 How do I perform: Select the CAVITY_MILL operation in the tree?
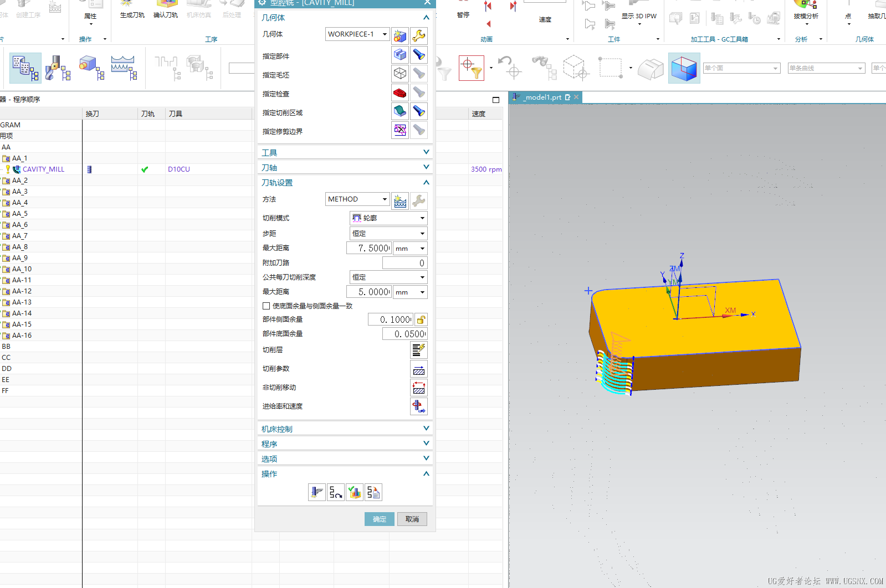(43, 169)
